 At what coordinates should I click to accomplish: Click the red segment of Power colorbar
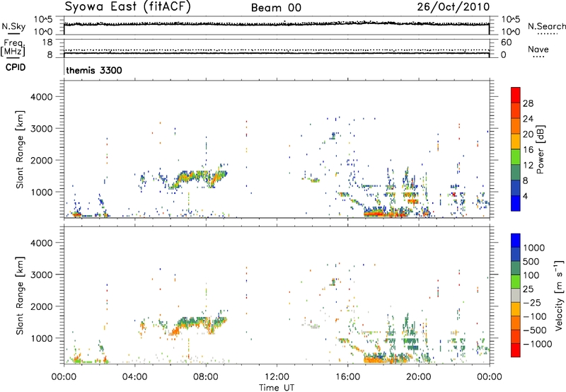pyautogui.click(x=516, y=95)
